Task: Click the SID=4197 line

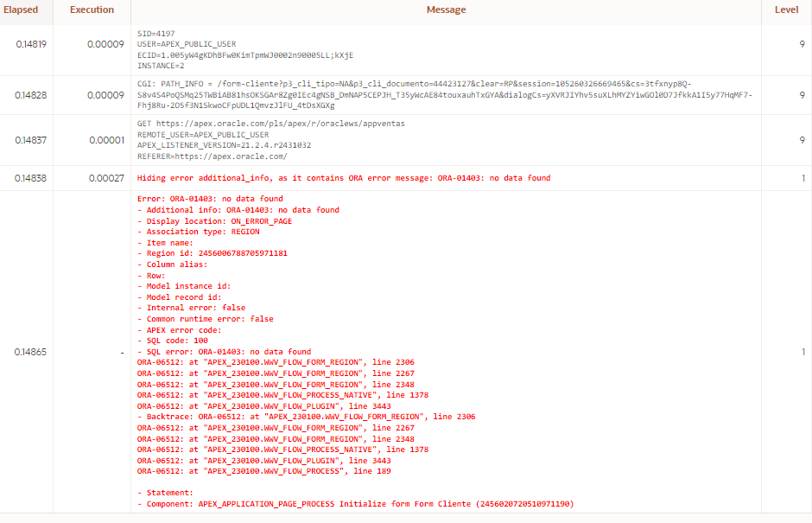Action: coord(155,33)
